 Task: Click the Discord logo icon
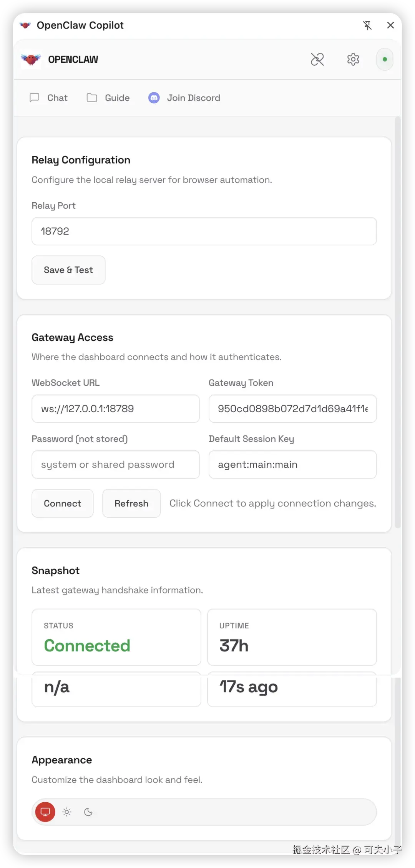click(x=154, y=98)
